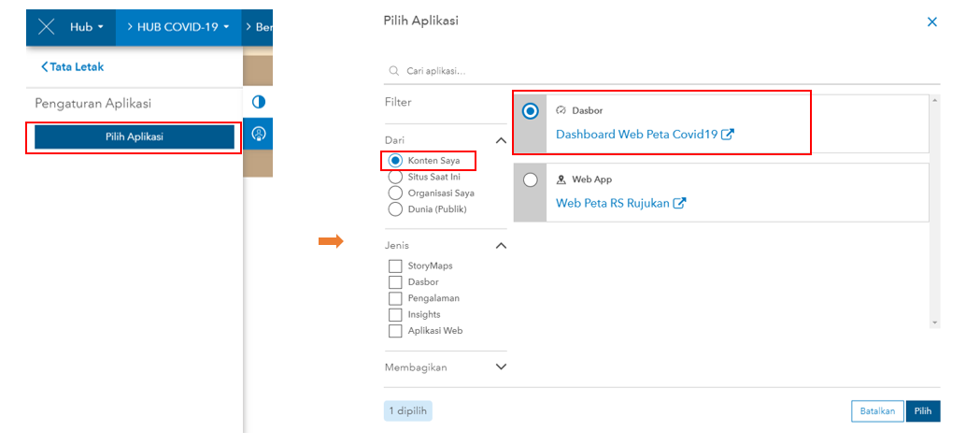The width and height of the screenshot is (980, 446).
Task: Select the Situs Saat Ini radio option
Action: 395,177
